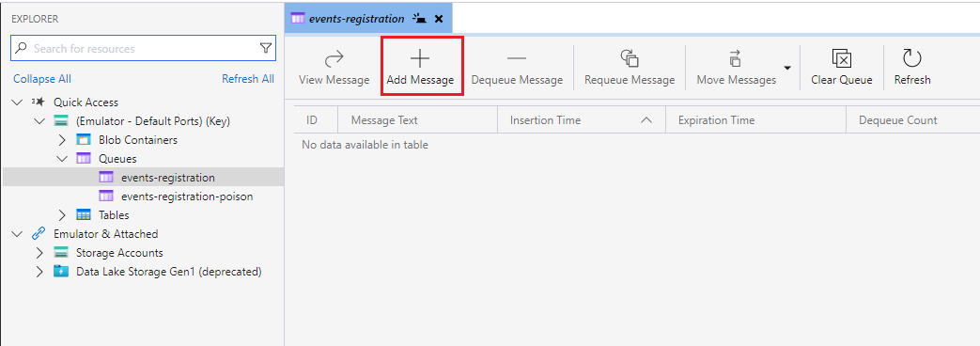Click the Tables icon
The width and height of the screenshot is (980, 346).
click(x=83, y=214)
